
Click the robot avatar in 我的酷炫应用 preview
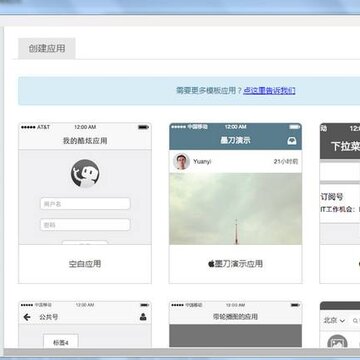pyautogui.click(x=85, y=173)
